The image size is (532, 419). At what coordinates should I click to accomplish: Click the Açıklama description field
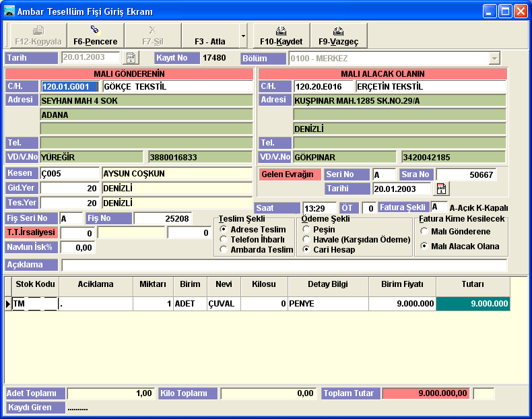coord(284,265)
